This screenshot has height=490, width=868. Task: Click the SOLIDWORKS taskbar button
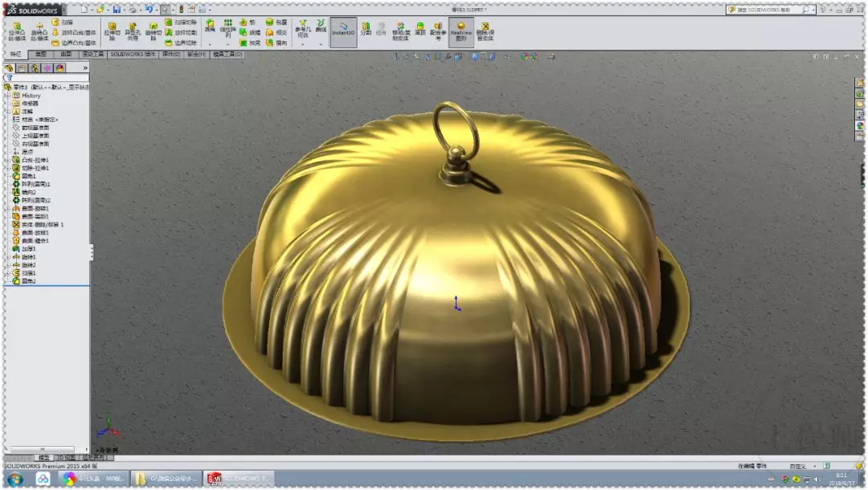238,479
